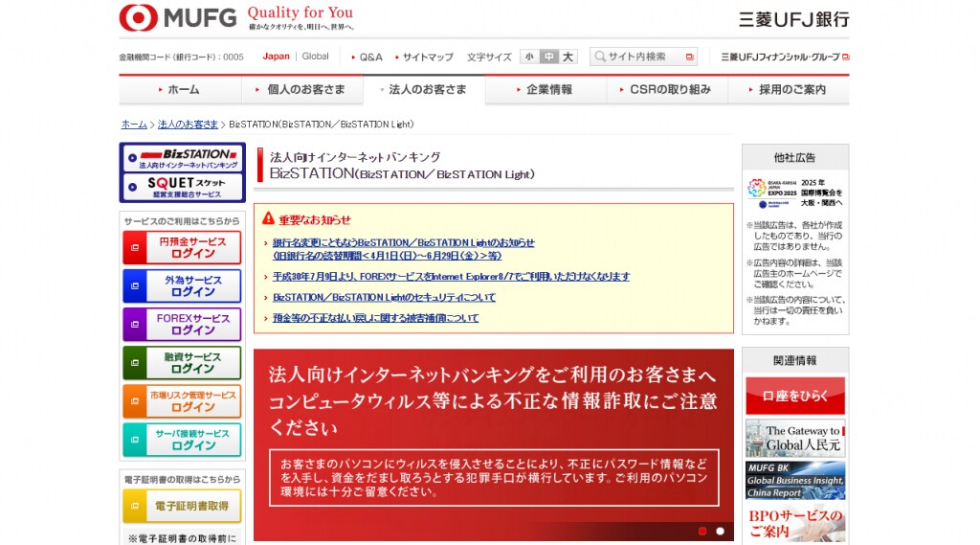
Task: Click the red icon on 円預金サービス login
Action: pyautogui.click(x=134, y=248)
